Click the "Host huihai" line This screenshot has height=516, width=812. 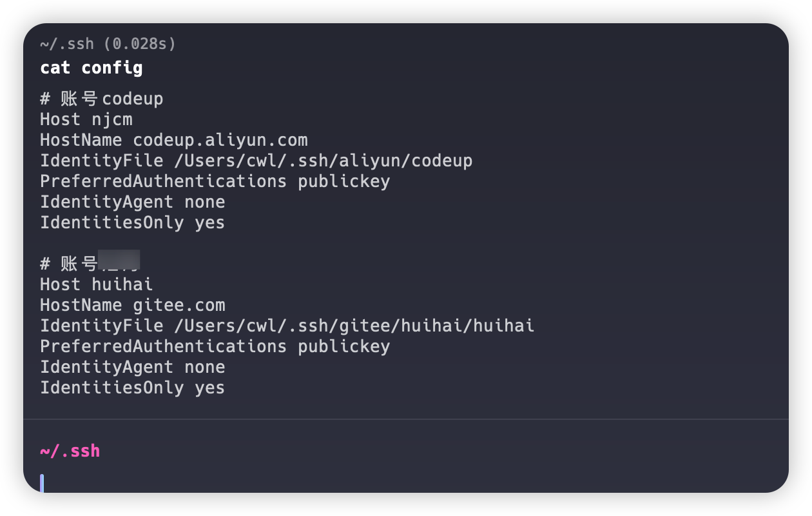(x=97, y=284)
